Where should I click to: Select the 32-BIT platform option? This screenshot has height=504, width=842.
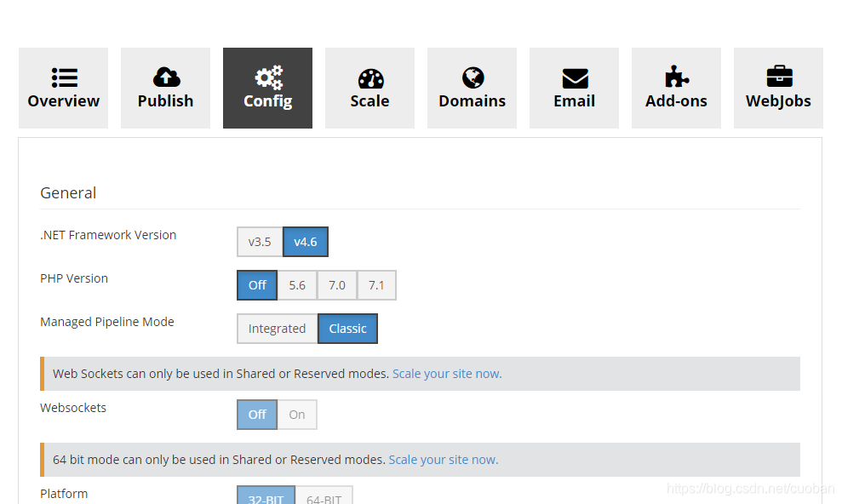pos(266,496)
